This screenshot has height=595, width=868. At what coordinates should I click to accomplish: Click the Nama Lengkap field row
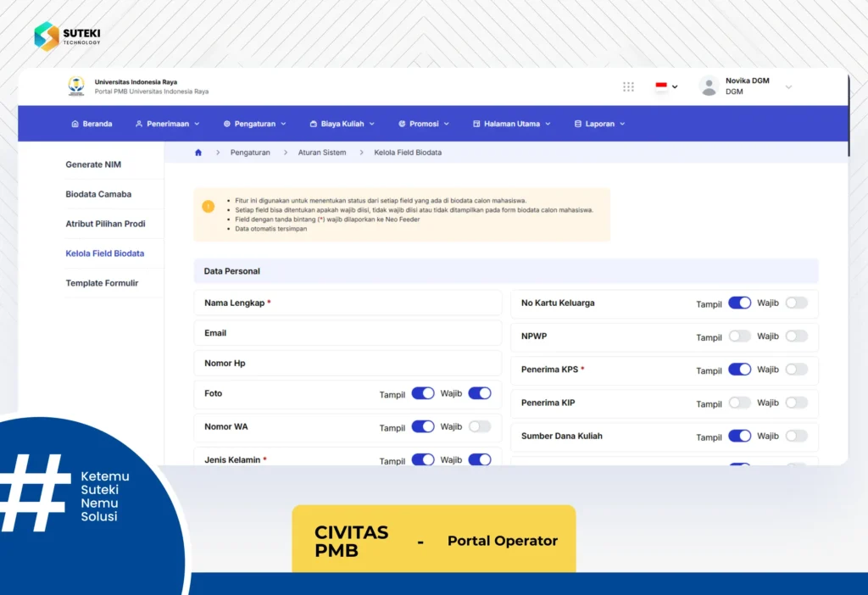(x=348, y=303)
